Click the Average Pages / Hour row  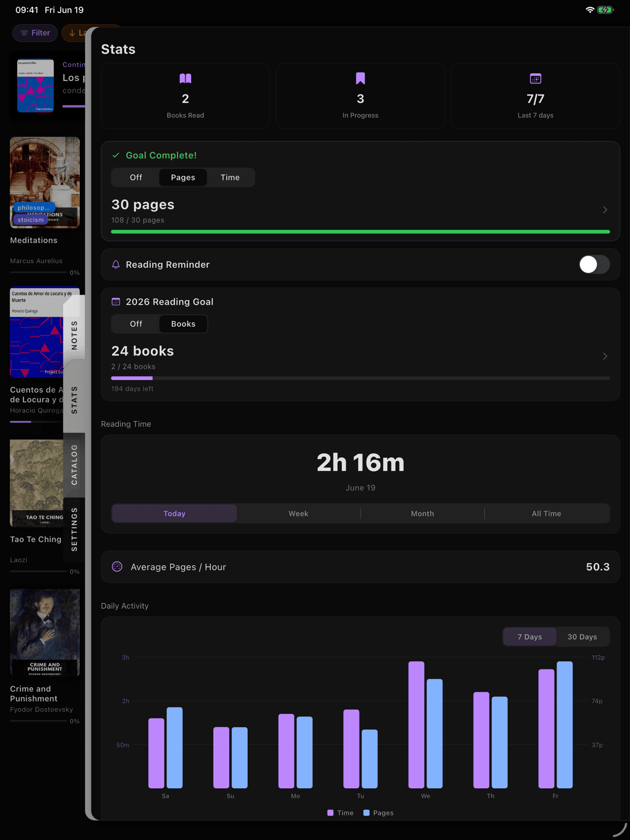(360, 567)
